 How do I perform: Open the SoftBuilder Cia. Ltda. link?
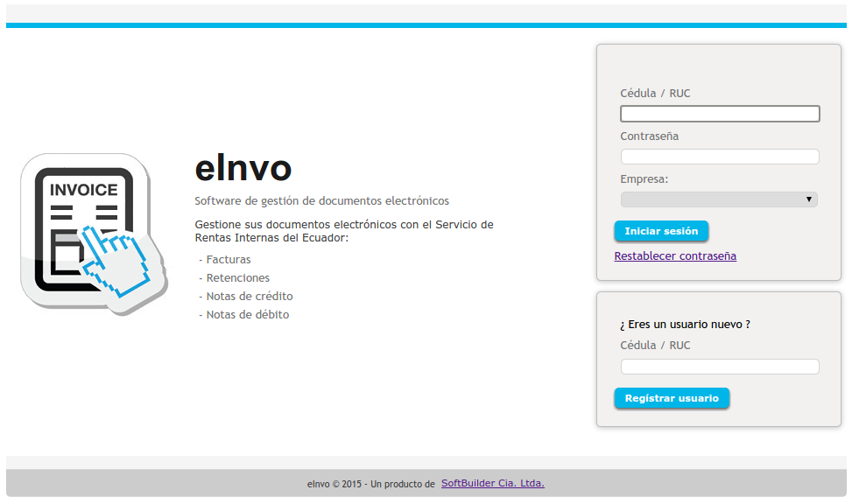[x=492, y=483]
